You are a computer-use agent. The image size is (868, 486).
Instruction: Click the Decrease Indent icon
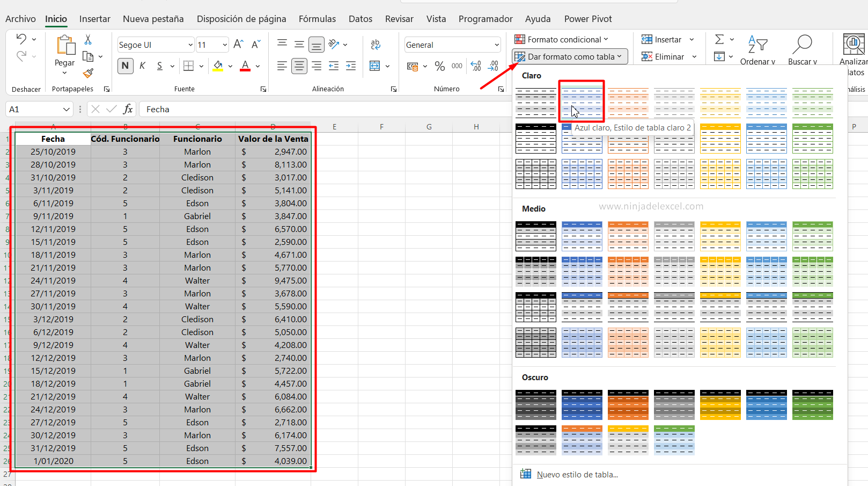334,66
